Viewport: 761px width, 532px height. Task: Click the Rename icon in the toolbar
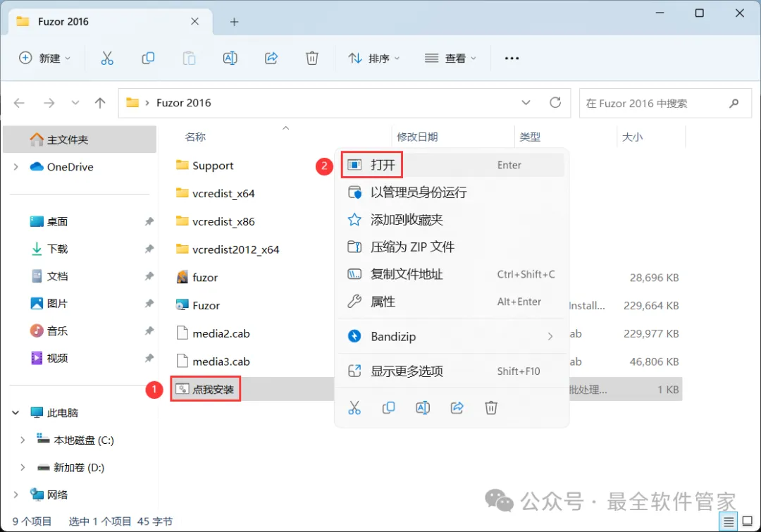(x=230, y=58)
